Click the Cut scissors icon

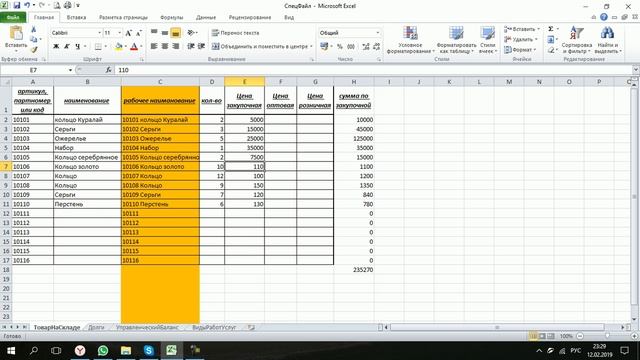point(34,30)
